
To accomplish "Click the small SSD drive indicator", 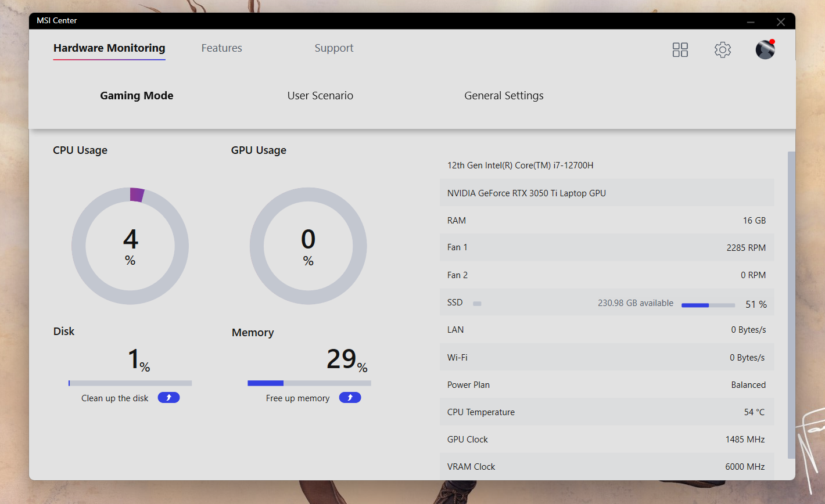I will 477,304.
